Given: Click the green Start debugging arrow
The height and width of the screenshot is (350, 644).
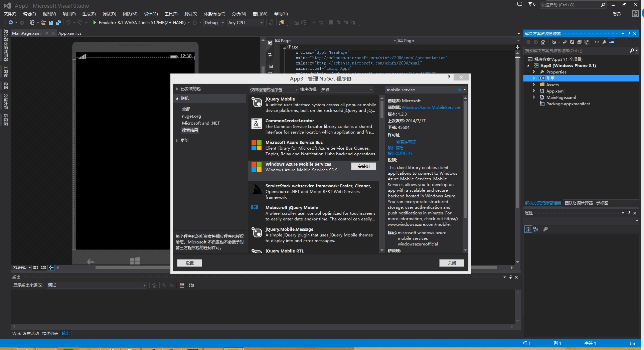Looking at the screenshot, I should pyautogui.click(x=95, y=23).
